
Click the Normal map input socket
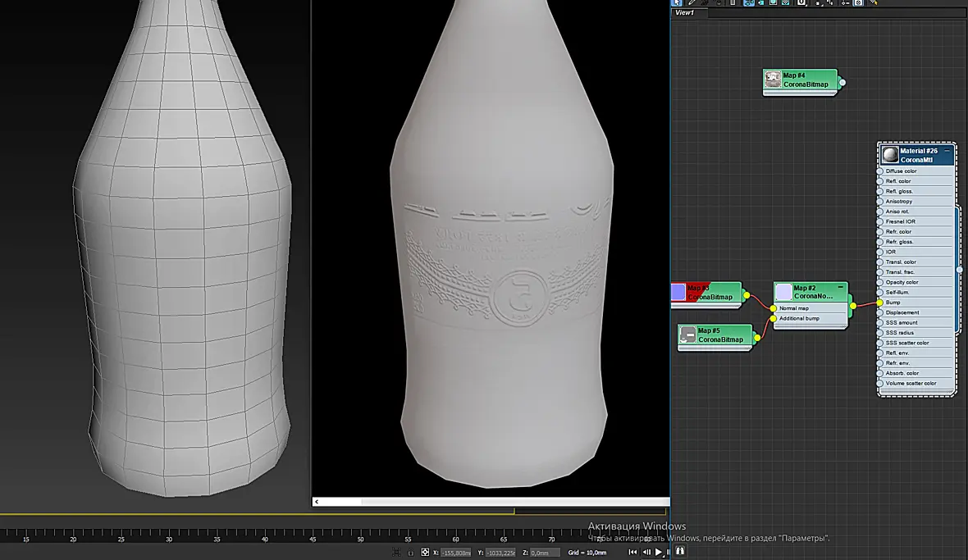774,308
